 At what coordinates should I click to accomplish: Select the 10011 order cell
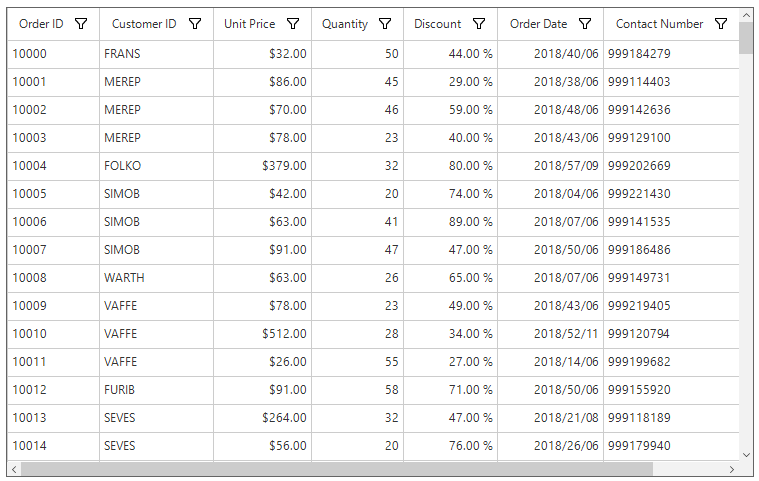tap(53, 362)
